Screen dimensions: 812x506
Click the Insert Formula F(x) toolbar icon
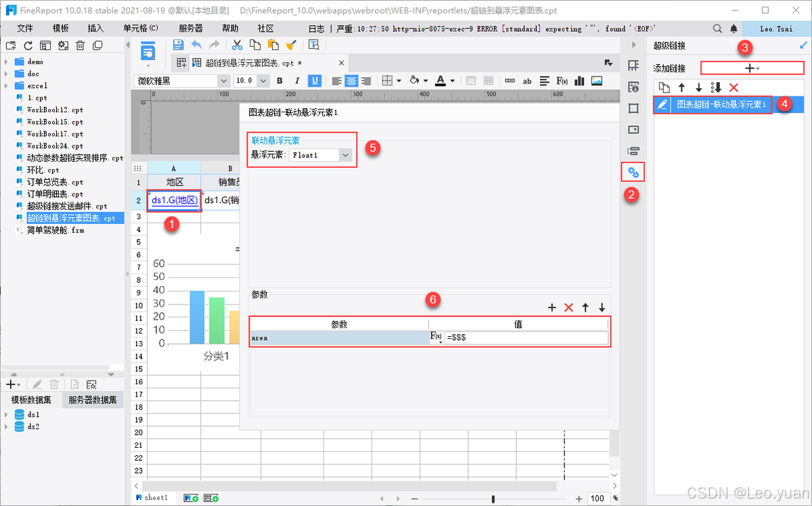tap(562, 80)
